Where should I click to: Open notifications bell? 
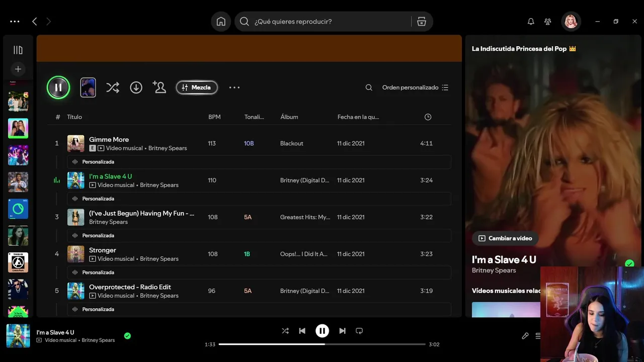point(531,22)
